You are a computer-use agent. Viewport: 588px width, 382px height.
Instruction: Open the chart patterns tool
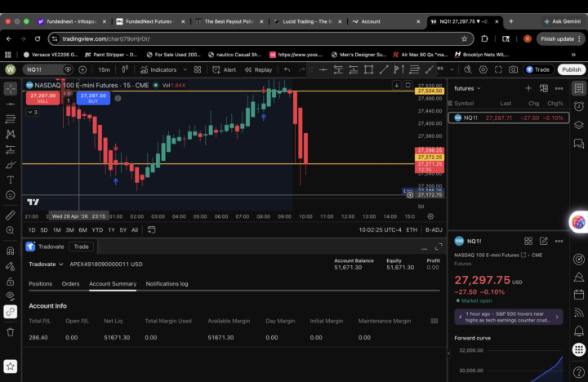click(x=10, y=134)
